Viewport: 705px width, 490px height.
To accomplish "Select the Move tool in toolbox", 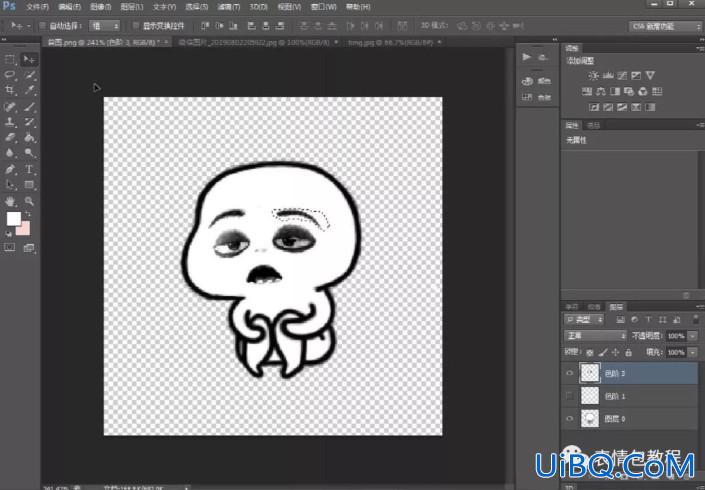I will (29, 59).
